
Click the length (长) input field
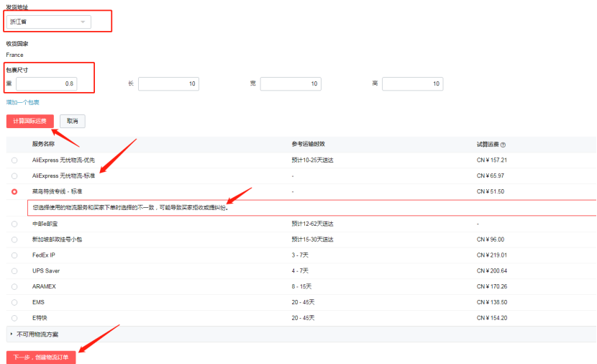(x=168, y=83)
